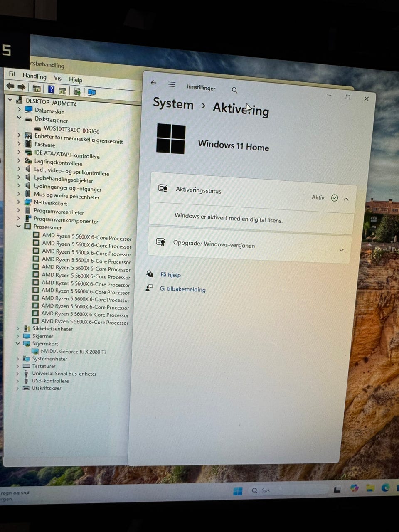Select NVIDIA GeForce RTX 2080 Ti
The image size is (399, 532).
click(x=73, y=352)
